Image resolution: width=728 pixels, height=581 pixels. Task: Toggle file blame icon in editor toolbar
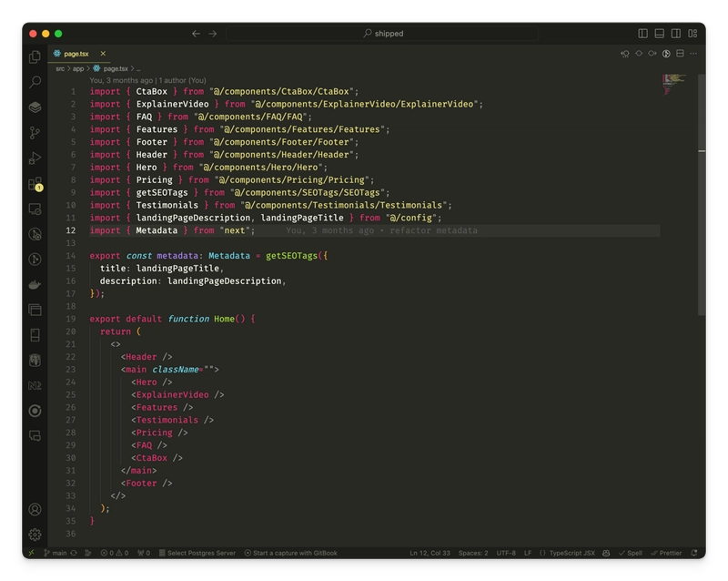(666, 54)
